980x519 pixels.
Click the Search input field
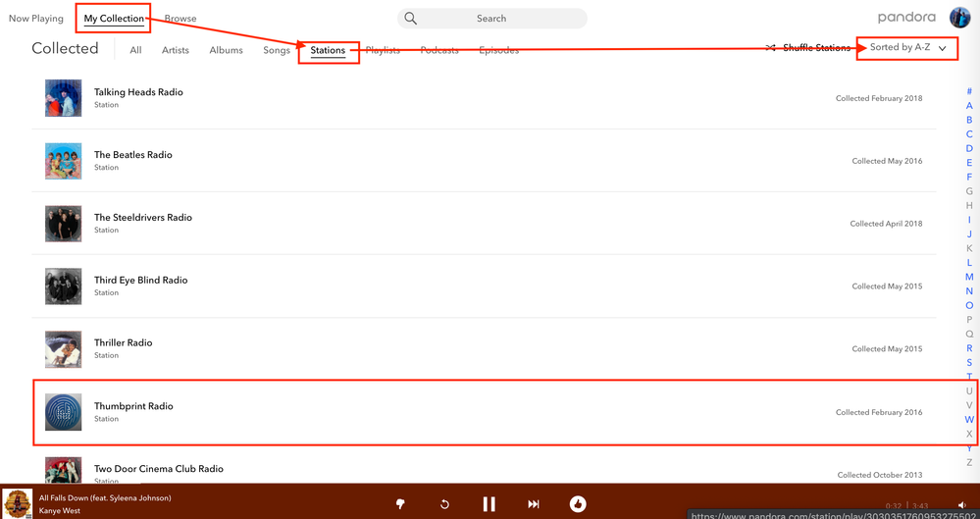tap(500, 19)
